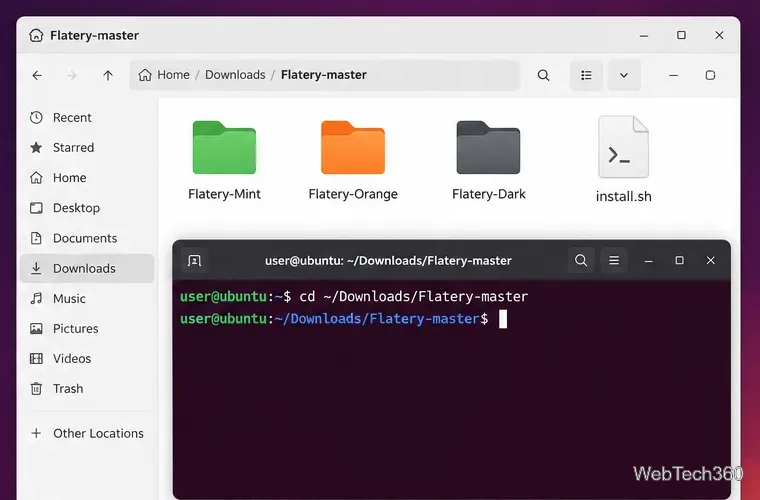The width and height of the screenshot is (760, 500).
Task: Open terminal search
Action: pyautogui.click(x=581, y=261)
